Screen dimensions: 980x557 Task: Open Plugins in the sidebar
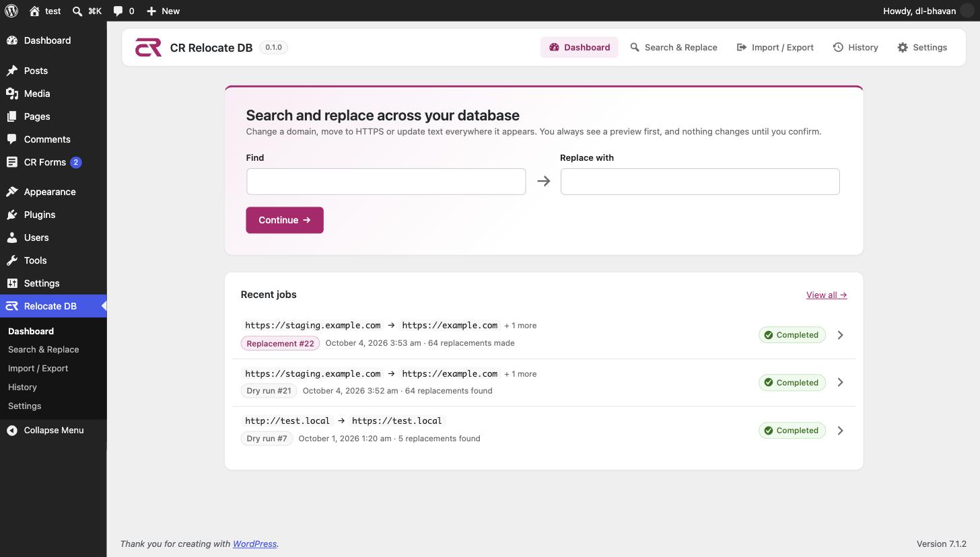(53, 215)
